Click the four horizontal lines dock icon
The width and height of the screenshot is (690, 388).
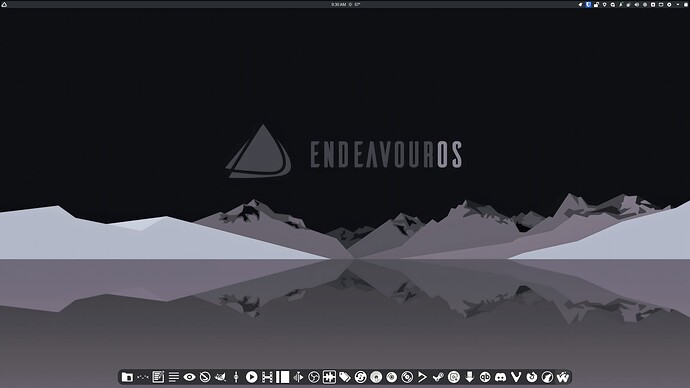174,377
